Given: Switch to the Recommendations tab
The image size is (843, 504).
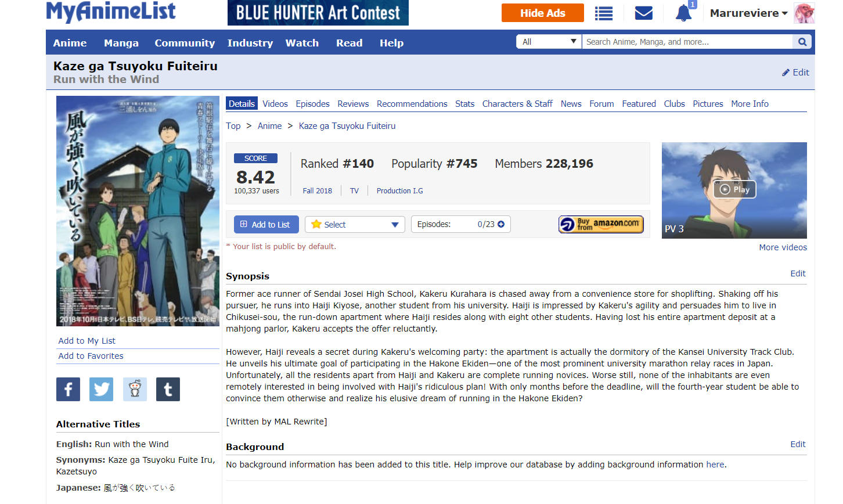Looking at the screenshot, I should point(412,104).
